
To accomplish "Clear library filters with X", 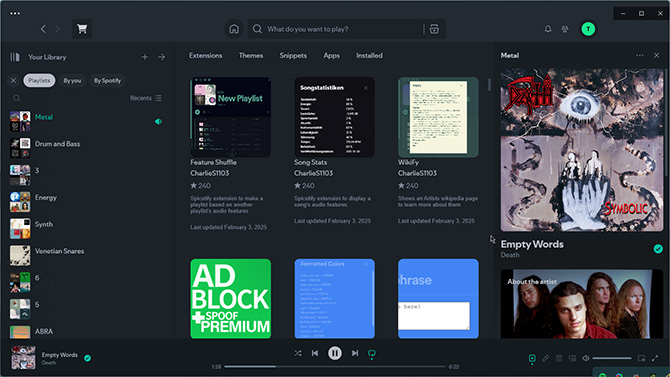I will (x=13, y=80).
